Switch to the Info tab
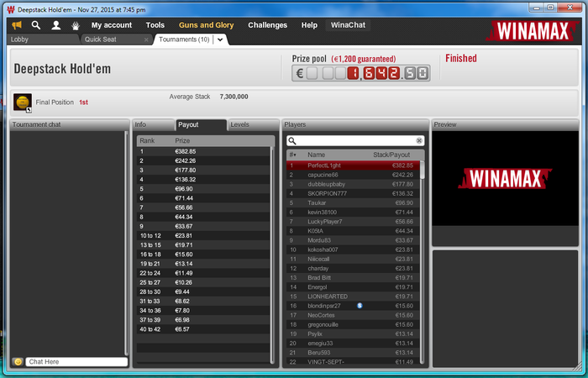Screen dimensions: 588x378 [x=154, y=124]
